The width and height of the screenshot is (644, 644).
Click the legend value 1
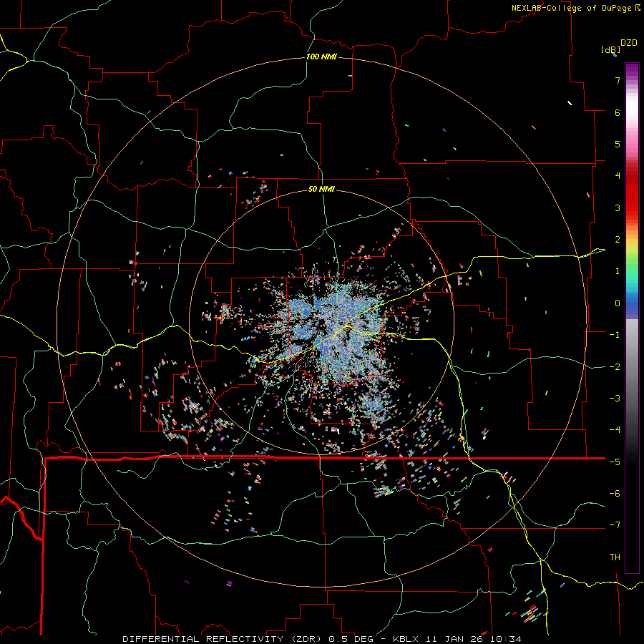[x=618, y=271]
